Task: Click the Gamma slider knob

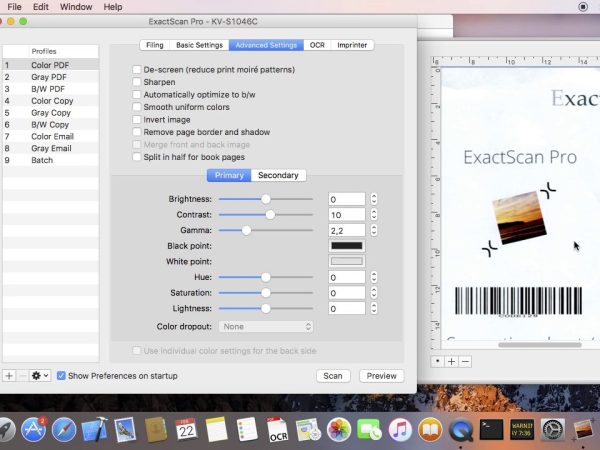Action: [246, 230]
